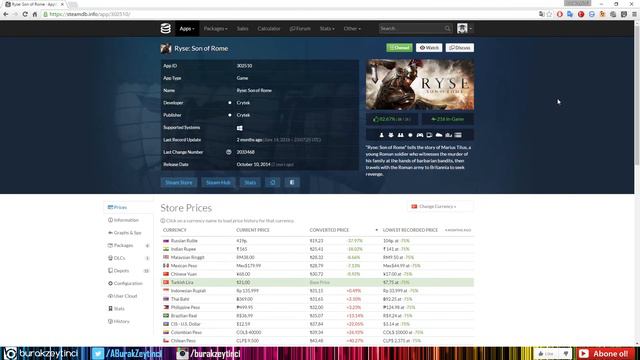Viewport: 640px width, 360px height.
Task: Click the browser reload button
Action: coord(25,14)
